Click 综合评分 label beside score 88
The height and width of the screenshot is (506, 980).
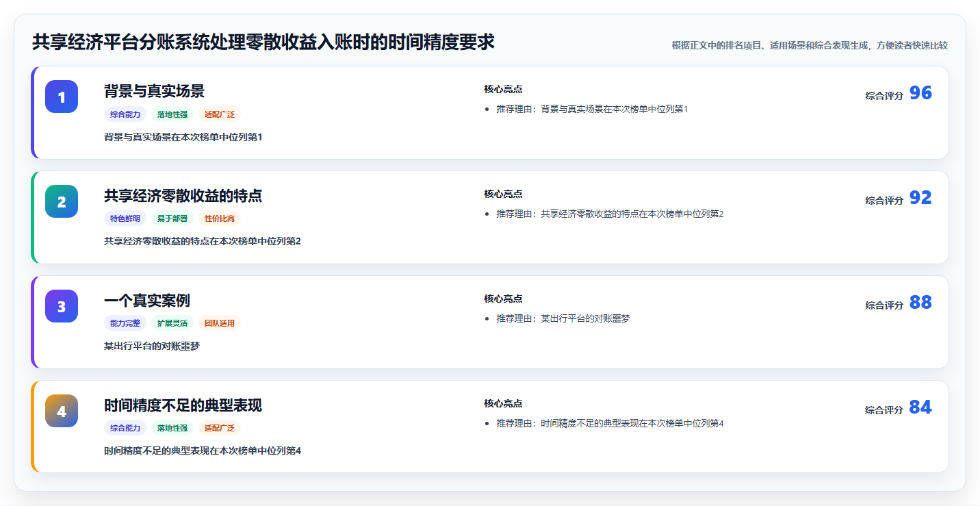click(x=884, y=305)
